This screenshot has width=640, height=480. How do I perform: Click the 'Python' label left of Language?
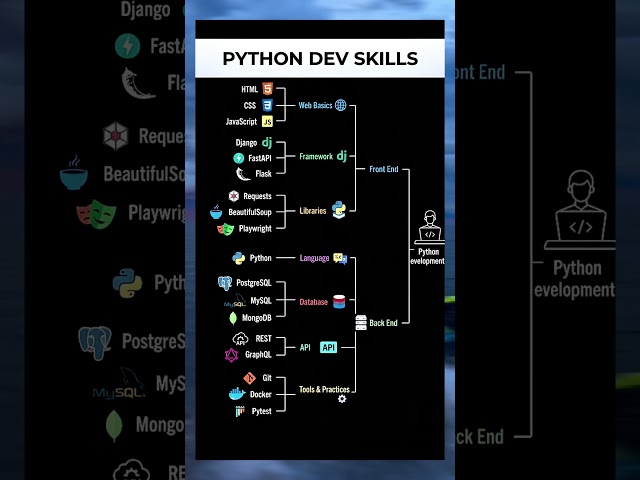pos(260,258)
